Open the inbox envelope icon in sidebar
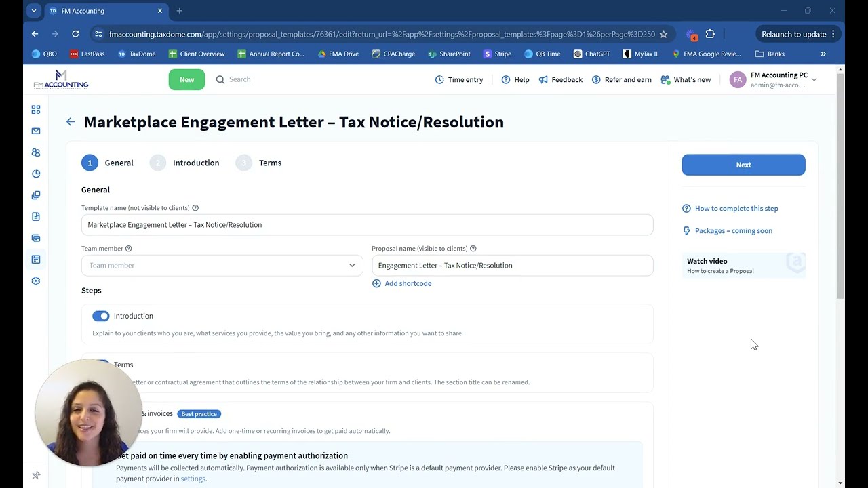Image resolution: width=868 pixels, height=488 pixels. (36, 131)
